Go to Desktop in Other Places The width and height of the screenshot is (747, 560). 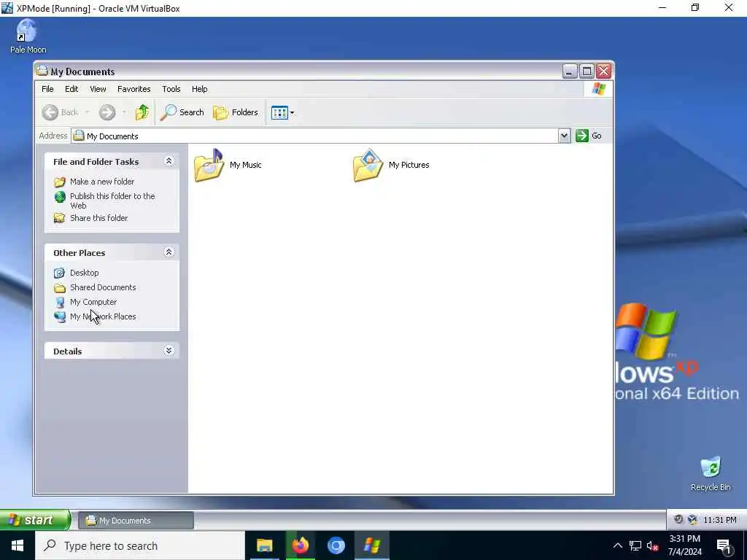tap(85, 273)
